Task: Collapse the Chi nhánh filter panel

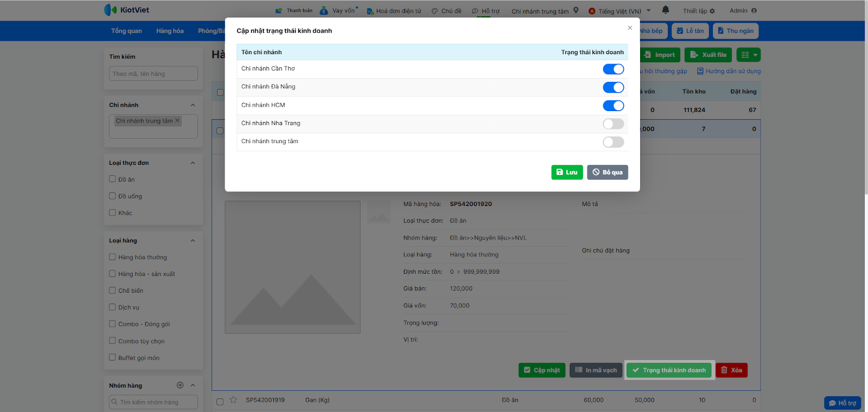Action: click(193, 105)
